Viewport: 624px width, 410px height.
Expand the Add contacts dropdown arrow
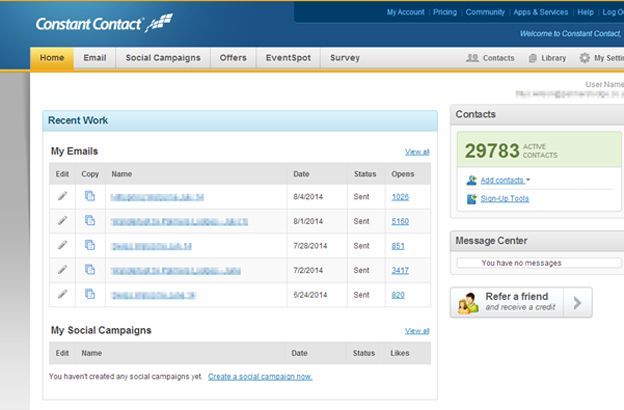coord(528,180)
